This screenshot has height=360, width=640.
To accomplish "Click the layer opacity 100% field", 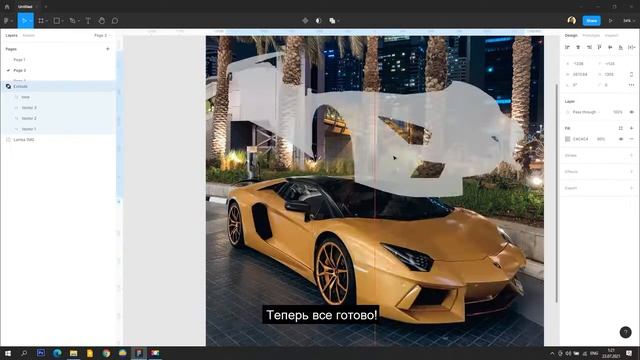I will (618, 112).
